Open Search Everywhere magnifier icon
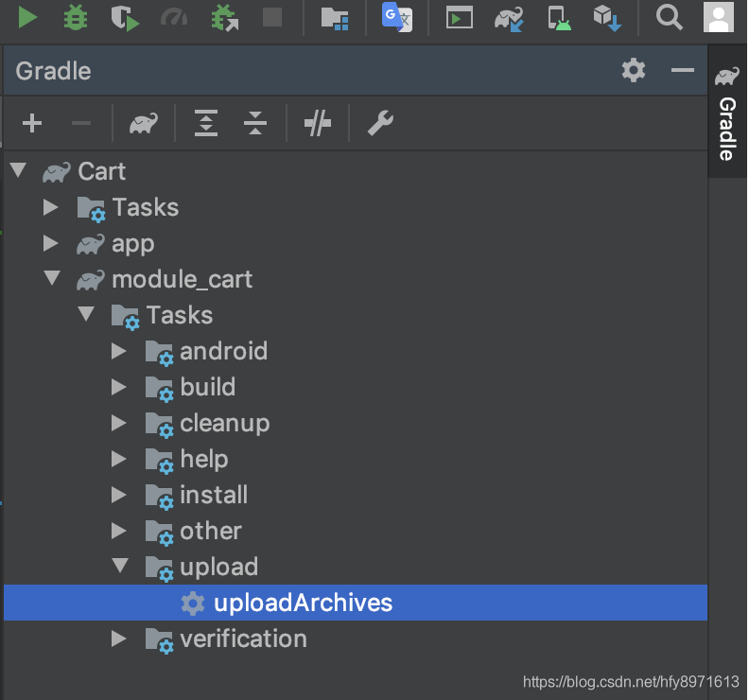The image size is (749, 700). [x=669, y=18]
